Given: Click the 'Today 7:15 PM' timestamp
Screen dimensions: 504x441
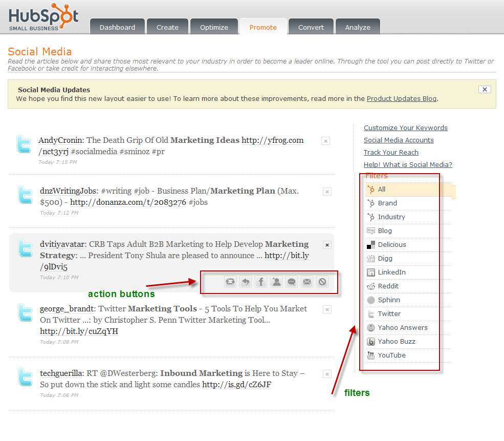Looking at the screenshot, I should coord(57,162).
